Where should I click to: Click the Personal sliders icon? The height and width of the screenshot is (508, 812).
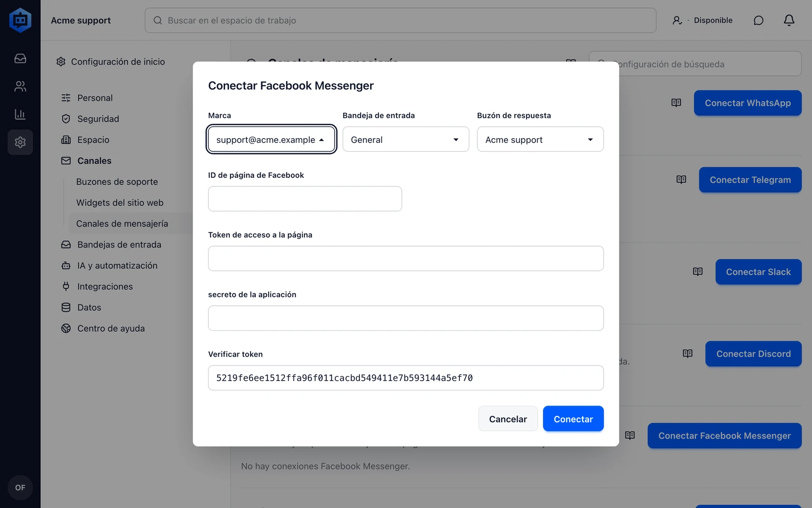click(66, 98)
